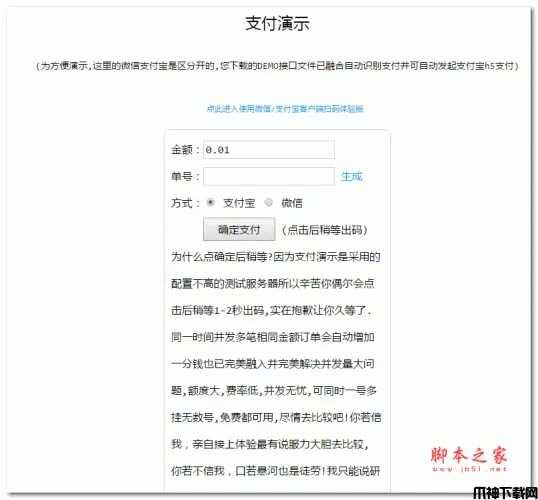
Task: Click the (点击后稍等出码) hint text
Action: 325,230
